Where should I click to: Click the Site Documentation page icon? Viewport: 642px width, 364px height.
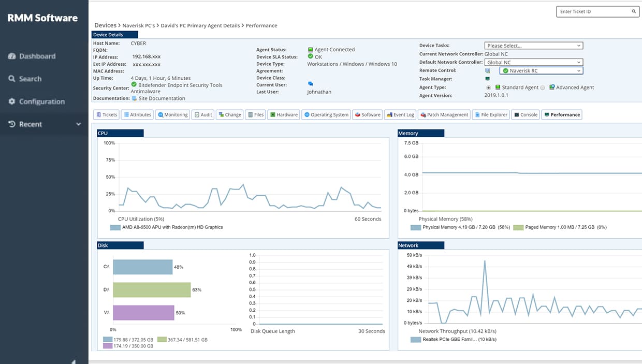click(135, 98)
